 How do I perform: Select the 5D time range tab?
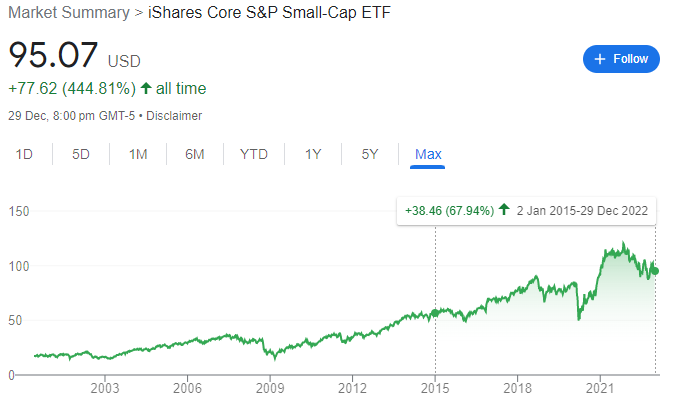(81, 154)
